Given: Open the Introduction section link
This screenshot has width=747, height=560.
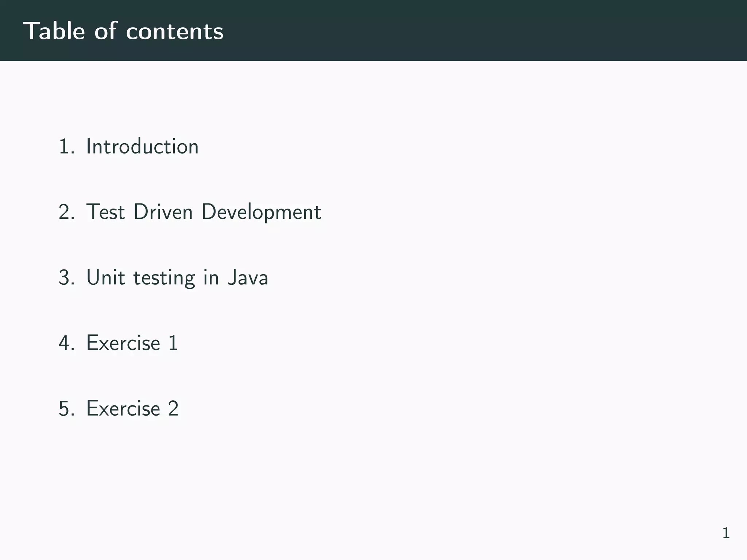Looking at the screenshot, I should click(142, 147).
